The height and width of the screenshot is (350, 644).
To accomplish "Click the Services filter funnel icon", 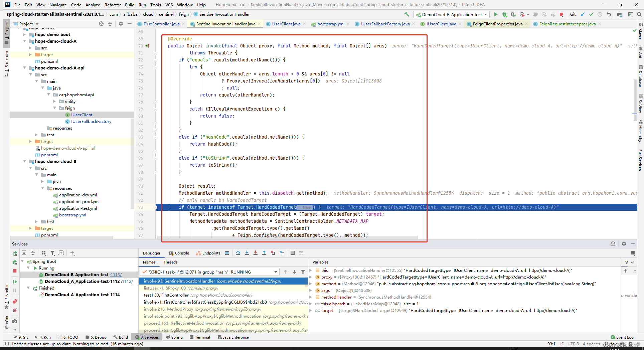I will pyautogui.click(x=52, y=253).
